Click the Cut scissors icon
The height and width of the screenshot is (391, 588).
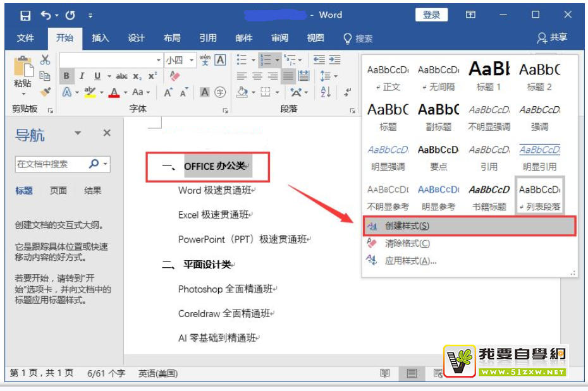pos(45,61)
